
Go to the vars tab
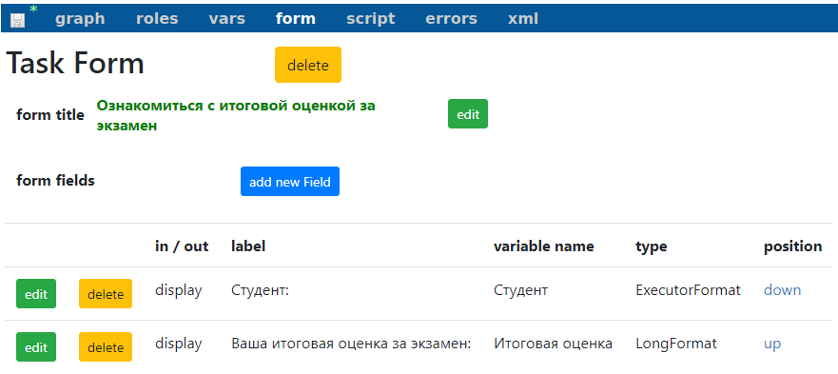point(227,19)
